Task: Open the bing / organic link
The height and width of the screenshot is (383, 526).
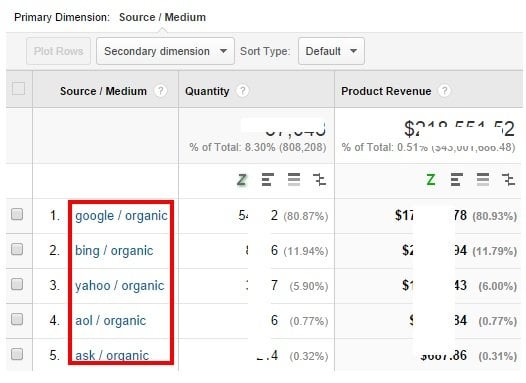Action: 114,251
